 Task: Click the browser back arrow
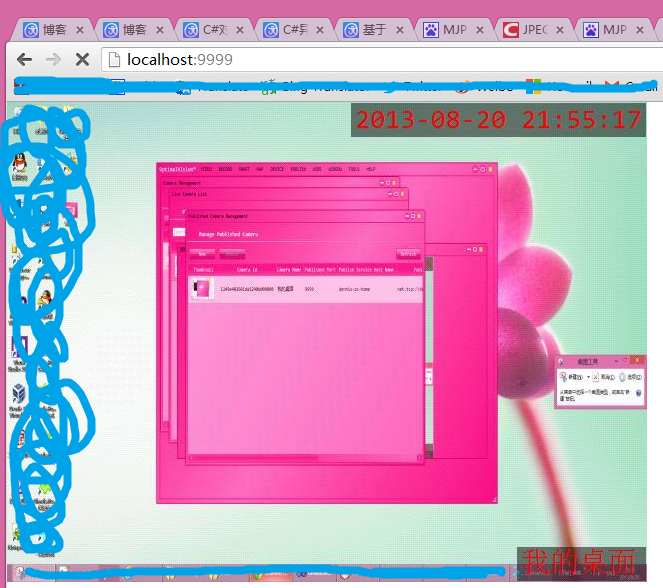25,60
